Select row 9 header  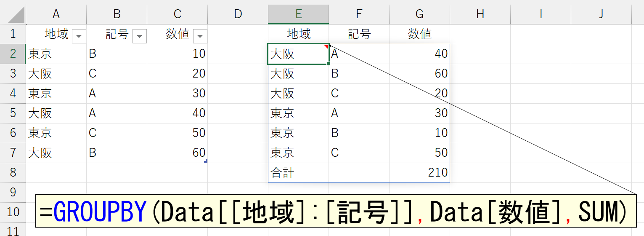[x=13, y=193]
